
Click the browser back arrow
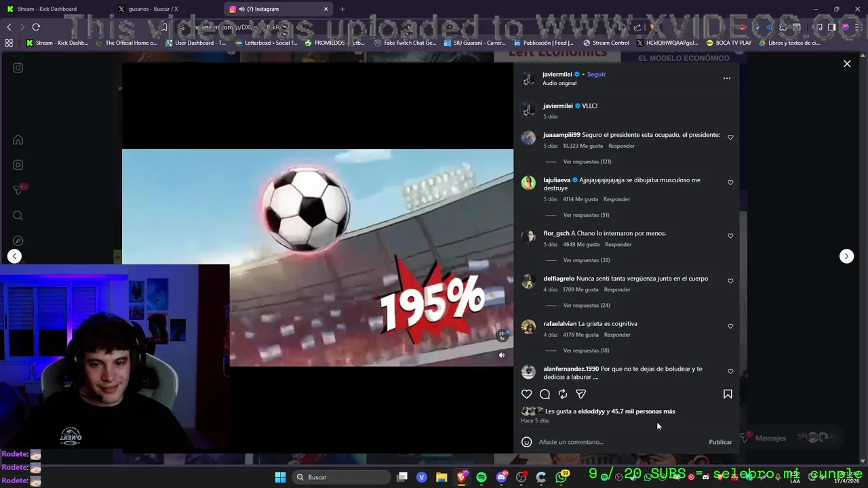pyautogui.click(x=9, y=27)
